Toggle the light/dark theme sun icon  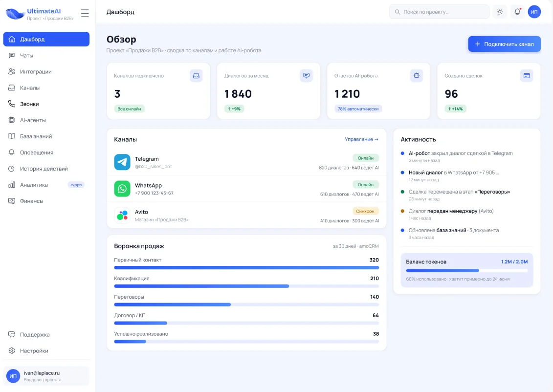click(500, 12)
